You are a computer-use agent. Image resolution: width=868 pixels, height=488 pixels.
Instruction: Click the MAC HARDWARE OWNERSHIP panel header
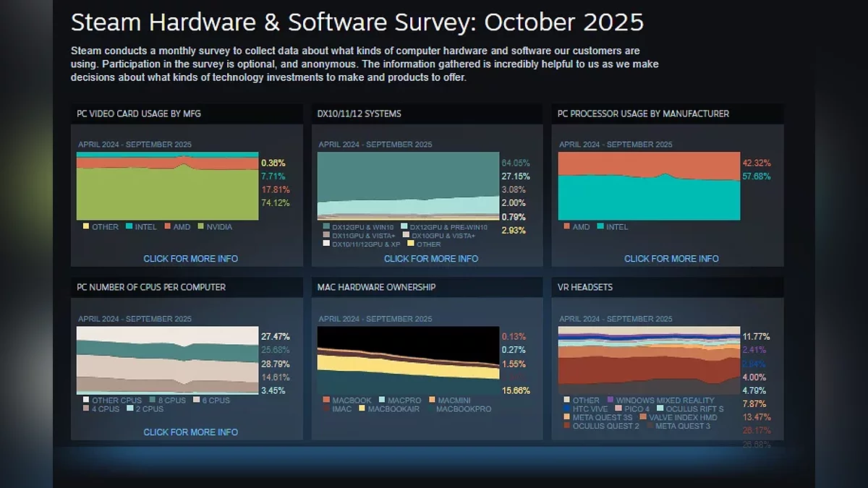[376, 287]
